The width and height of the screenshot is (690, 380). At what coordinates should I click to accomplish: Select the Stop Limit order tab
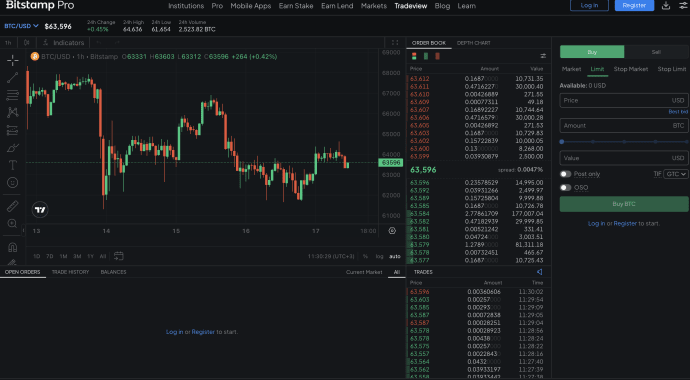coord(672,69)
